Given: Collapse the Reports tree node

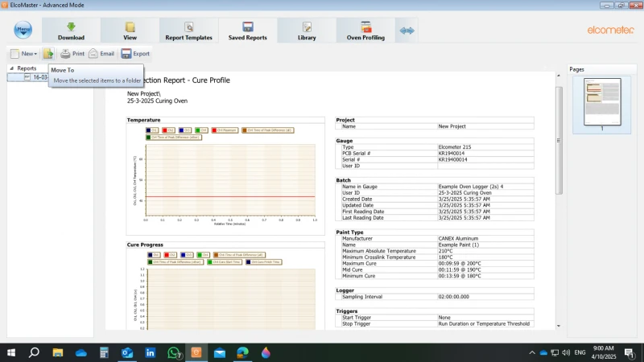Looking at the screenshot, I should 11,68.
